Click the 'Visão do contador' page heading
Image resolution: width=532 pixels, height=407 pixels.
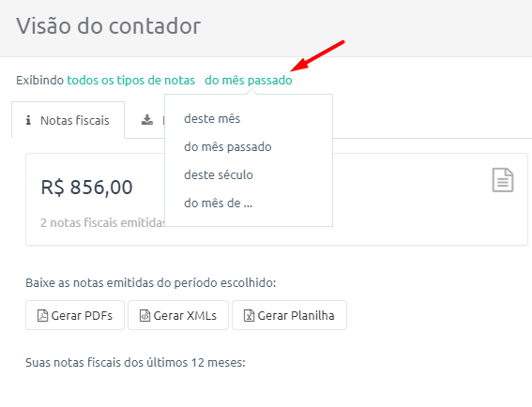tap(109, 25)
